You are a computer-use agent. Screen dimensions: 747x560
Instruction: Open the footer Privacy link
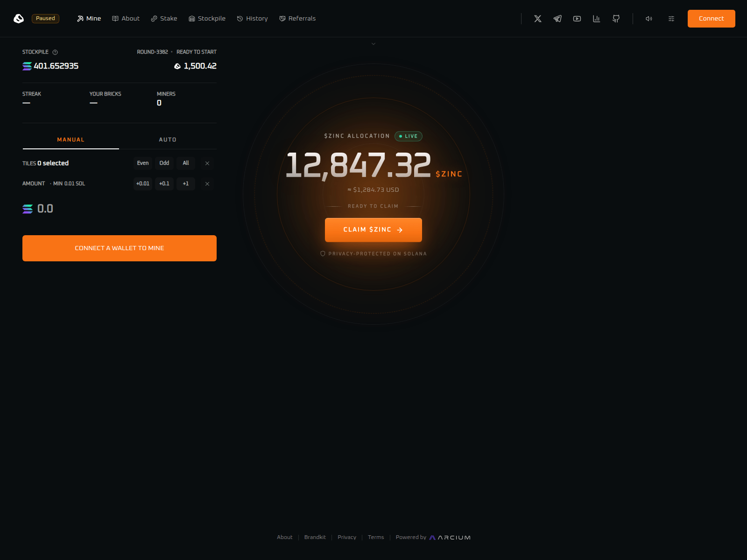pos(347,538)
